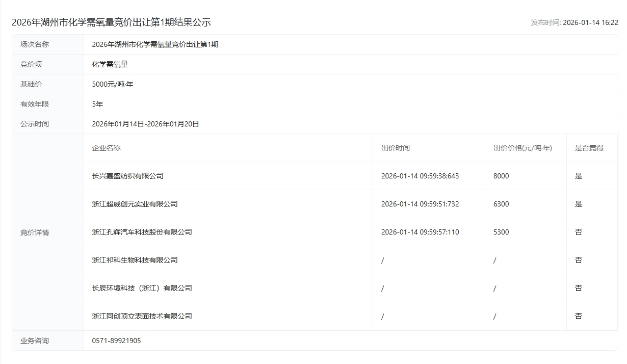Select company 浙江超威创元实业有限公司

point(135,204)
